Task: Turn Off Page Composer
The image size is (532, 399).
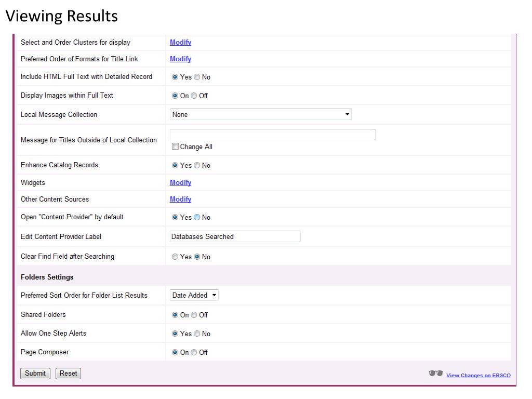Action: point(194,352)
